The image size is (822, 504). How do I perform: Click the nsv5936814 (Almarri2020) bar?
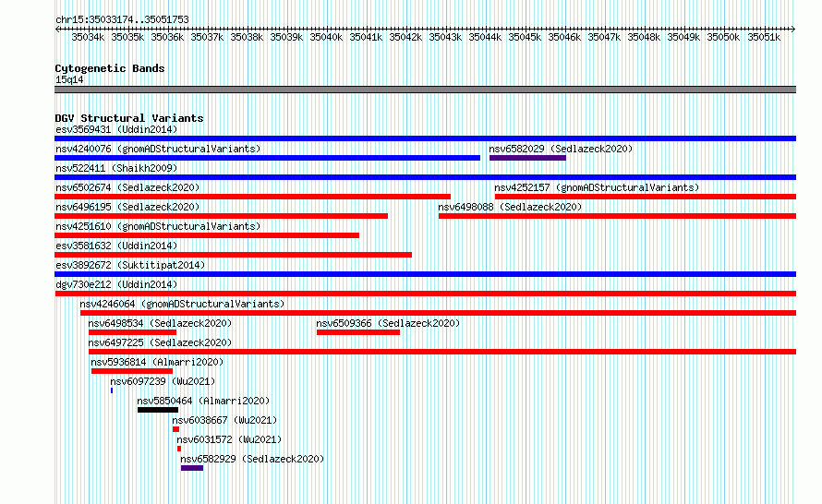pyautogui.click(x=131, y=371)
